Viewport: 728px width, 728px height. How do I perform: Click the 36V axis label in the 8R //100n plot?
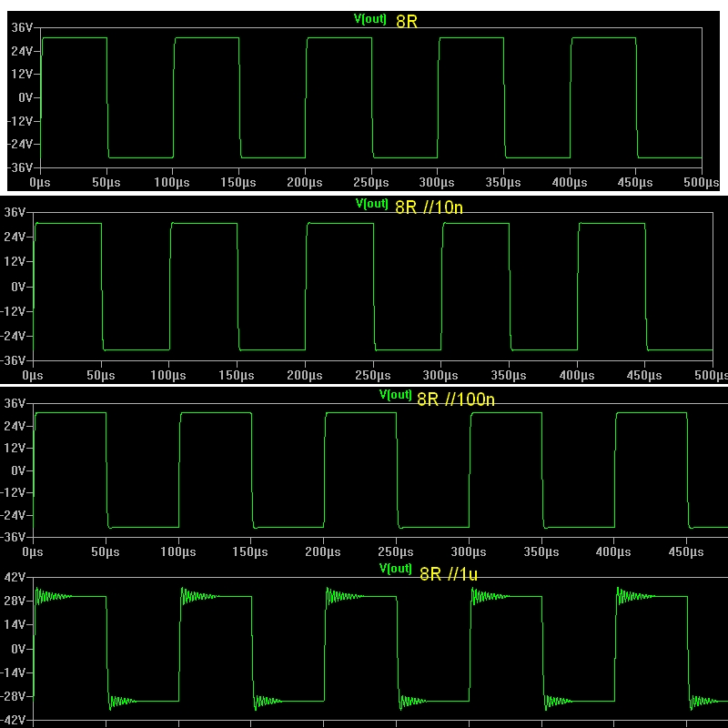[15, 403]
